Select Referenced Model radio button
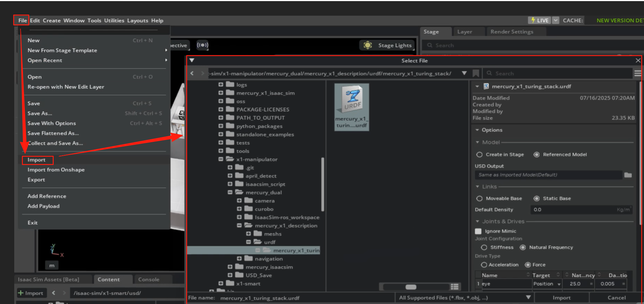Screen dimensions: 644x304 (x=537, y=155)
